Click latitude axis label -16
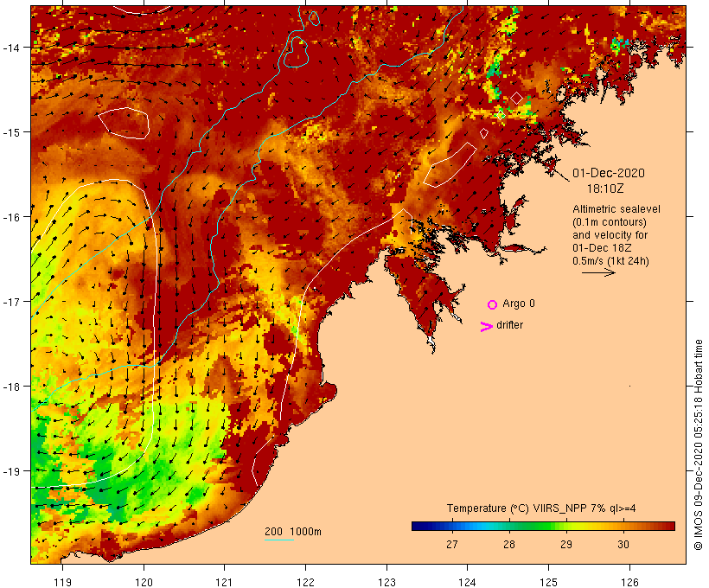The height and width of the screenshot is (588, 709). (x=11, y=217)
